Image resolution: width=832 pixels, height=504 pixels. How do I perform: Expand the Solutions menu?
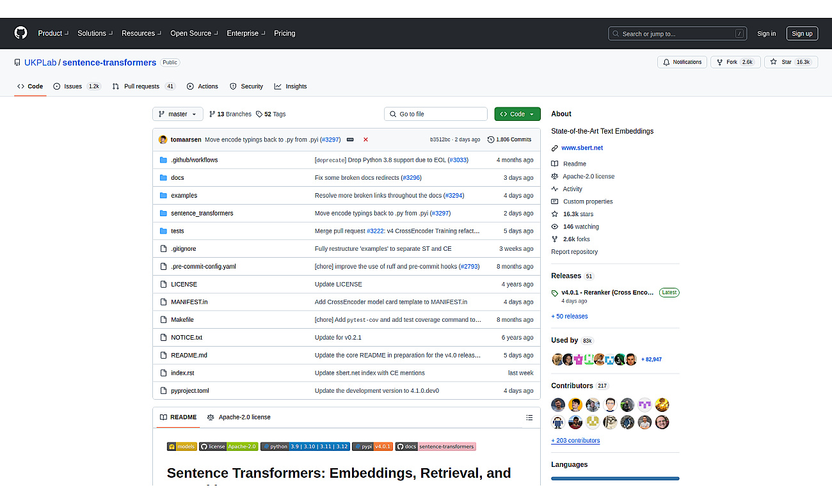(95, 33)
